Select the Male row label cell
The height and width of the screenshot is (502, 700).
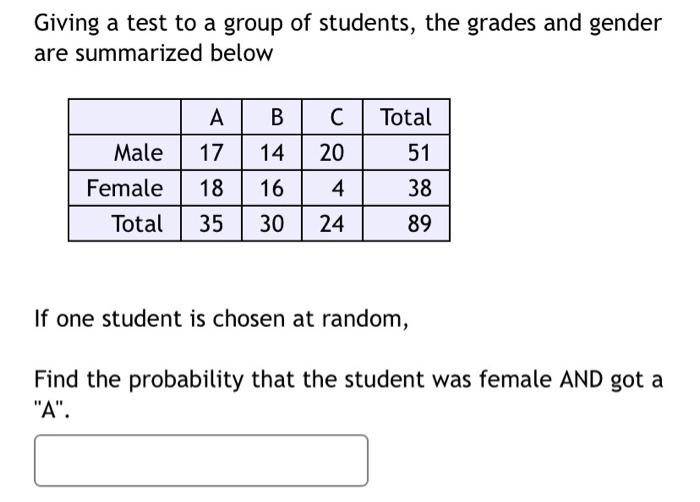pyautogui.click(x=125, y=152)
